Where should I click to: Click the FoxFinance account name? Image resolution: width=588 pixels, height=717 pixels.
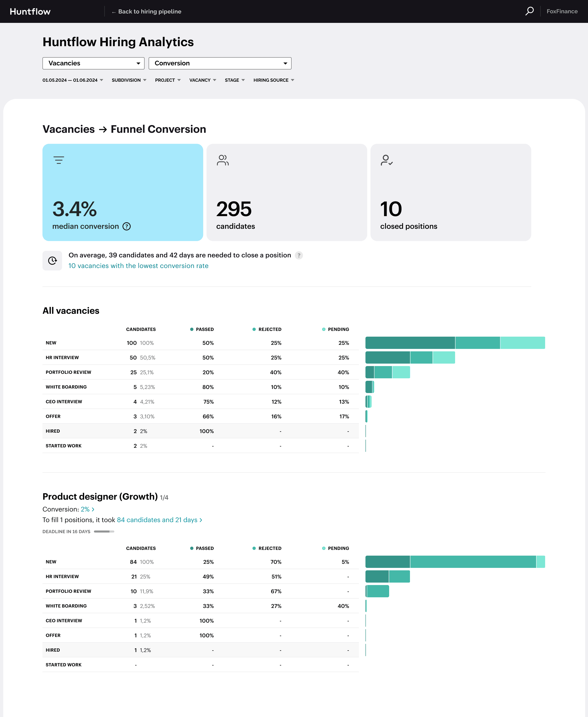(x=562, y=11)
